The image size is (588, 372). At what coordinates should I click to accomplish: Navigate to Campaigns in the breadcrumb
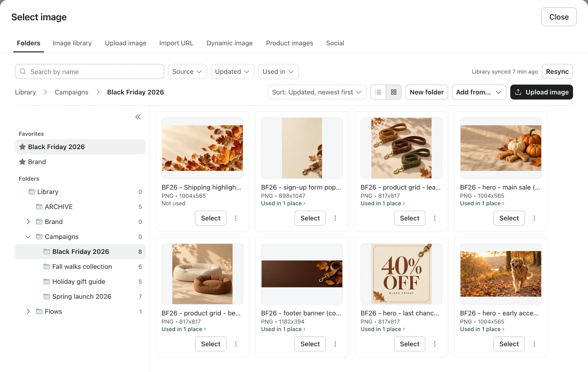tap(71, 92)
